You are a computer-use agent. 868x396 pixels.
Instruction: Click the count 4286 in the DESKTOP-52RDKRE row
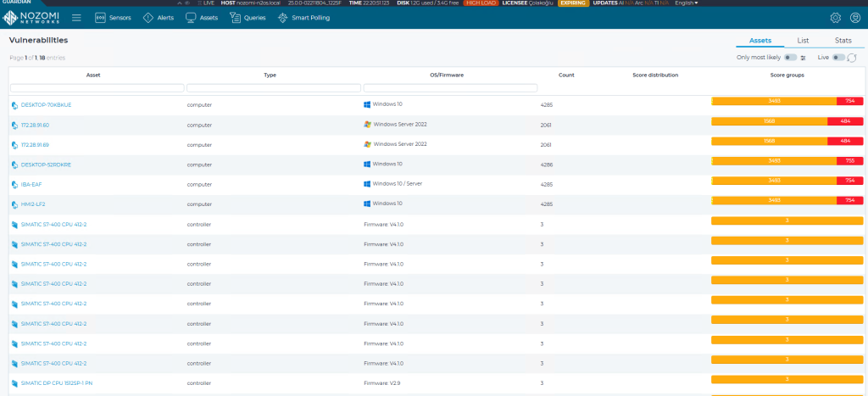(x=547, y=165)
